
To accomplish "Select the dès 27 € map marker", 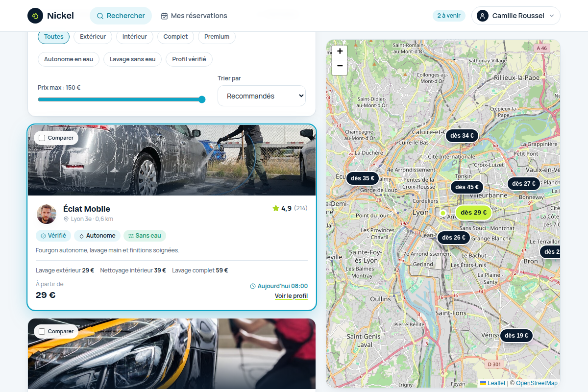I will tap(524, 184).
